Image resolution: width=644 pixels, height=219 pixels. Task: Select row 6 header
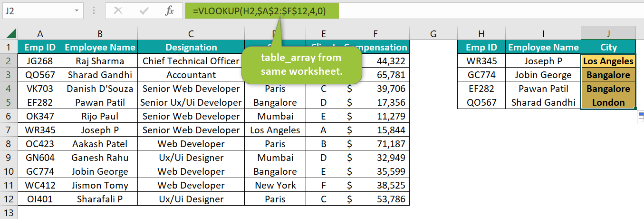tap(9, 116)
